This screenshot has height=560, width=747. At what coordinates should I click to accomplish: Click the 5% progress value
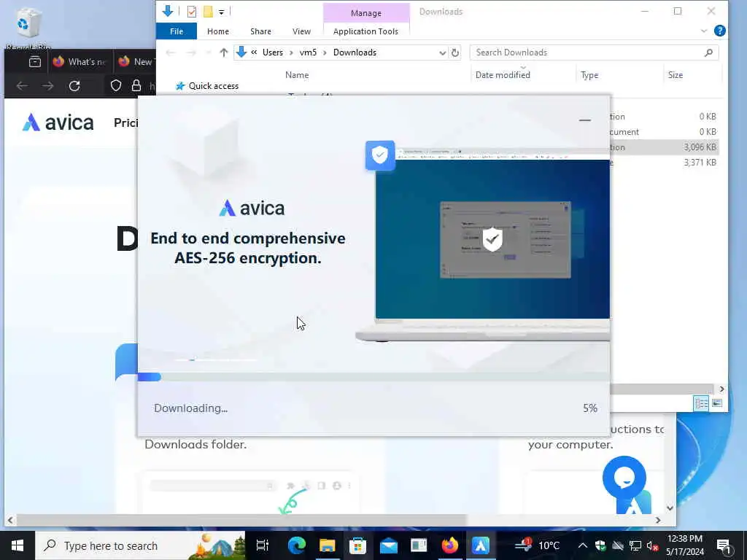(x=589, y=408)
